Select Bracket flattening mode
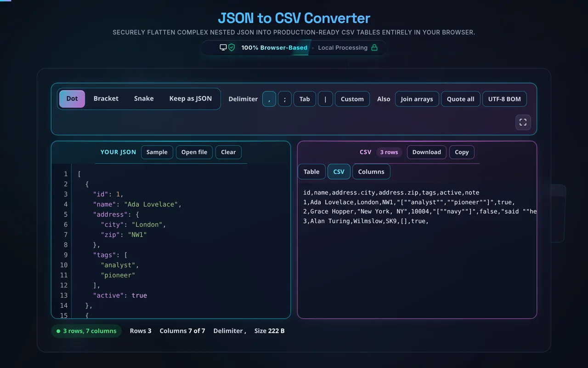Screen dimensions: 588x368 (x=106, y=98)
